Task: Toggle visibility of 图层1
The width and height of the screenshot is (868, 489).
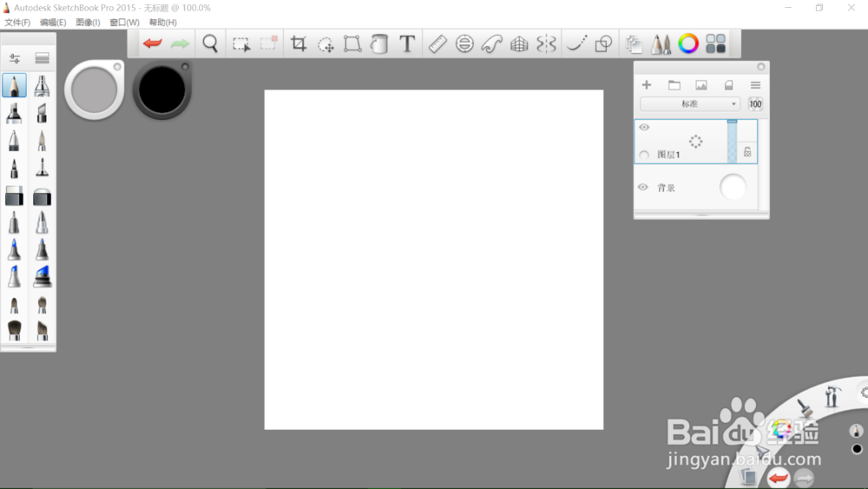Action: pos(644,128)
